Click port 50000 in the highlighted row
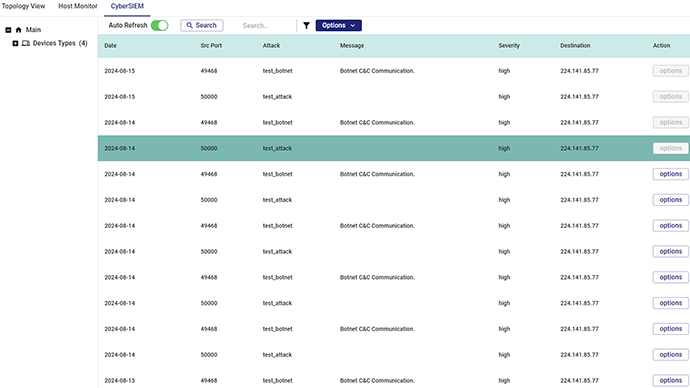Screen dimensions: 690x388 tap(209, 148)
